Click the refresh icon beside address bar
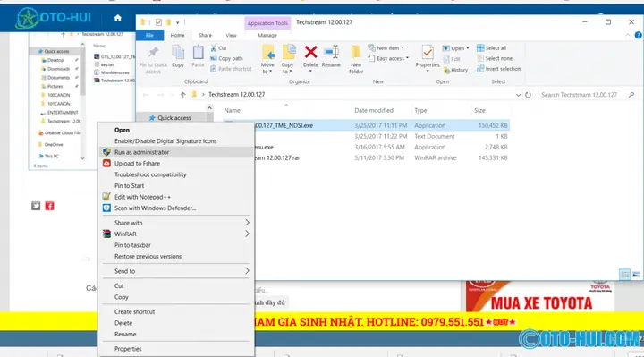644x357 pixels. pyautogui.click(x=528, y=95)
